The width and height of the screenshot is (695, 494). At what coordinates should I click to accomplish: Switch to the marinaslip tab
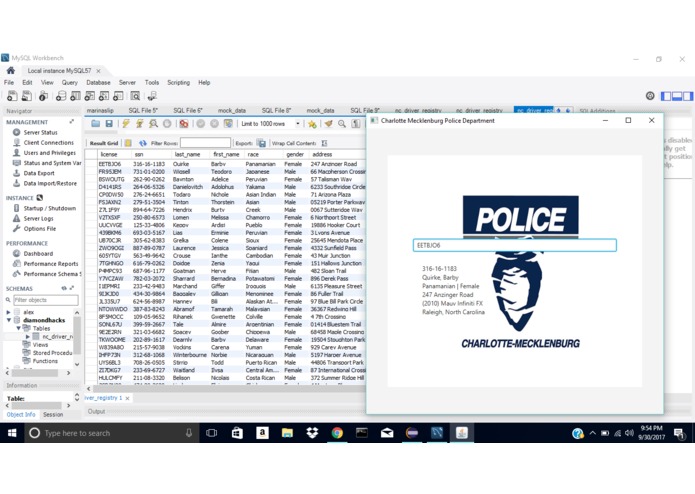click(x=100, y=110)
